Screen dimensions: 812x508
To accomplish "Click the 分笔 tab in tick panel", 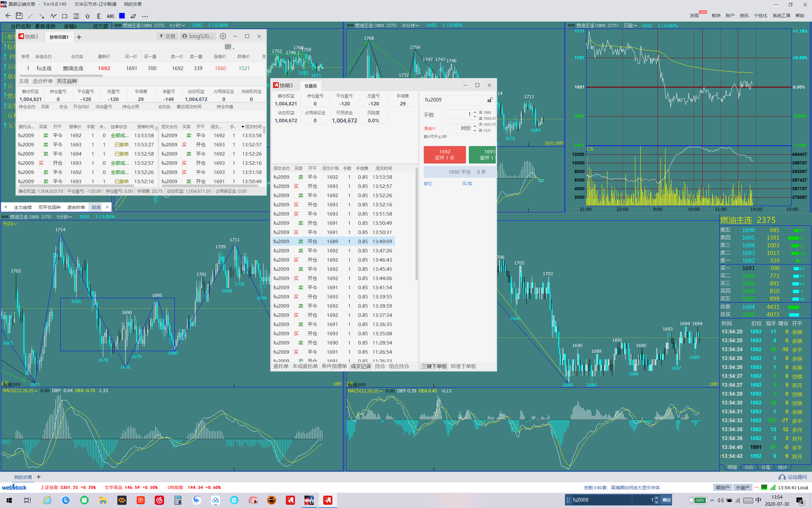I will (x=766, y=467).
